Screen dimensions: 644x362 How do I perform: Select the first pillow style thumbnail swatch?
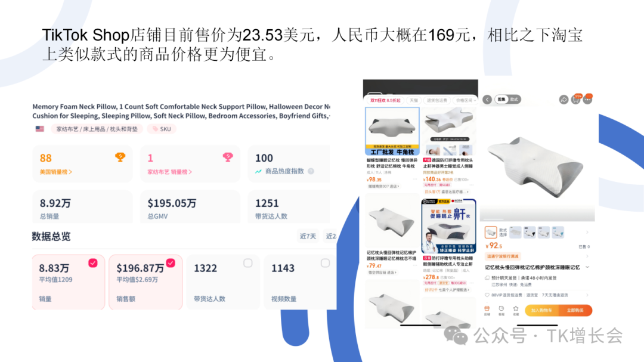490,233
